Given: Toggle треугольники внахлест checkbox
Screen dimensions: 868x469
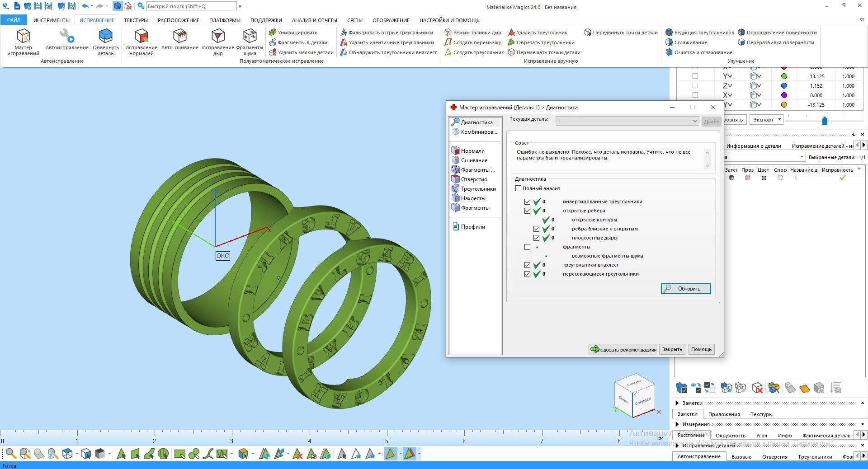Looking at the screenshot, I should [527, 265].
